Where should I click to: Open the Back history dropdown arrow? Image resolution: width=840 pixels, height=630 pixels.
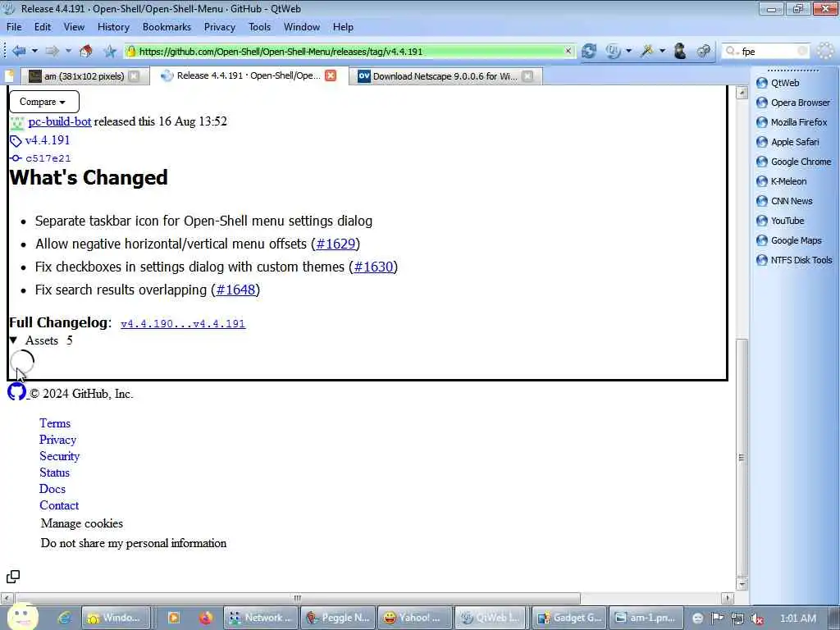(34, 51)
